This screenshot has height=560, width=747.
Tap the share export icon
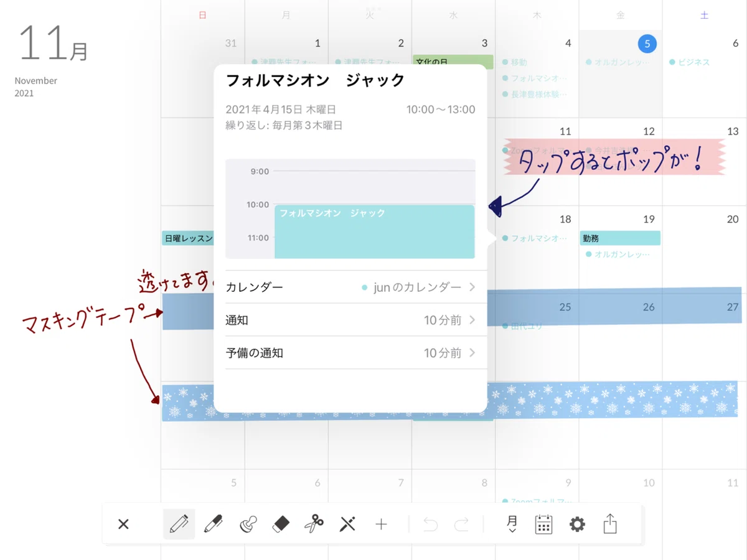(610, 523)
